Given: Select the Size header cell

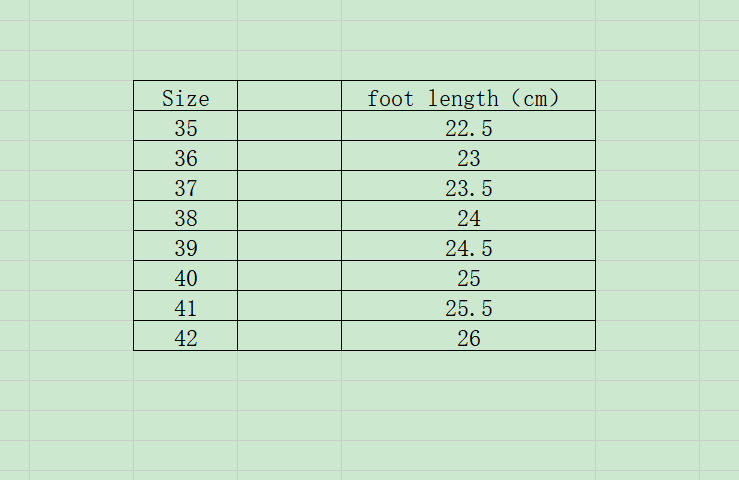Looking at the screenshot, I should coord(186,97).
